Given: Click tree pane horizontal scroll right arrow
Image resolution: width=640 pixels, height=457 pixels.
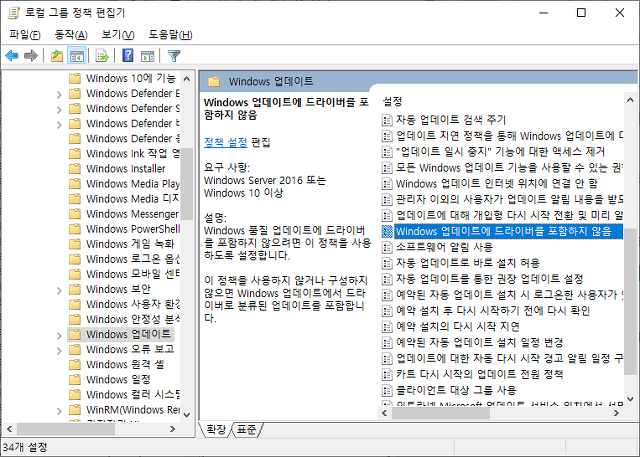Looking at the screenshot, I should tap(172, 429).
